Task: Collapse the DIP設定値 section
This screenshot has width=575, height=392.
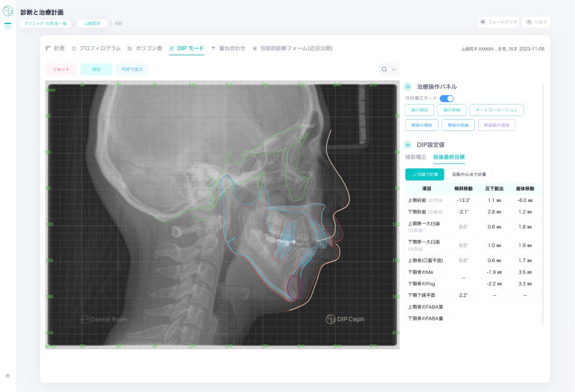Action: [x=408, y=145]
